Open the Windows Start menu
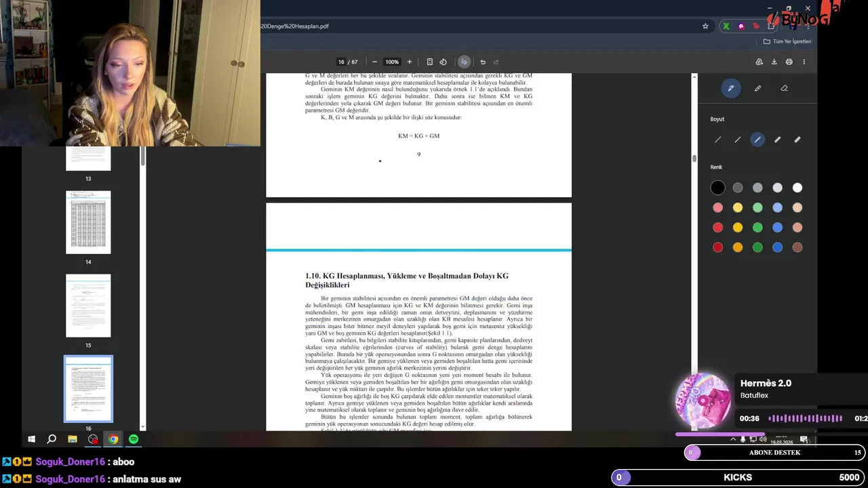868x488 pixels. 31,439
